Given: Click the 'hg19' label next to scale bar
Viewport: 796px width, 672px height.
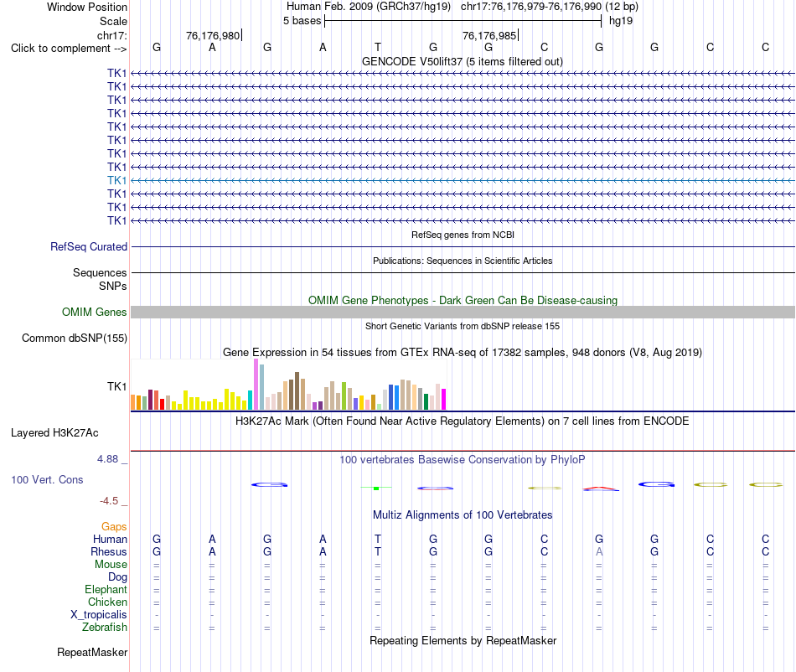Looking at the screenshot, I should [621, 21].
